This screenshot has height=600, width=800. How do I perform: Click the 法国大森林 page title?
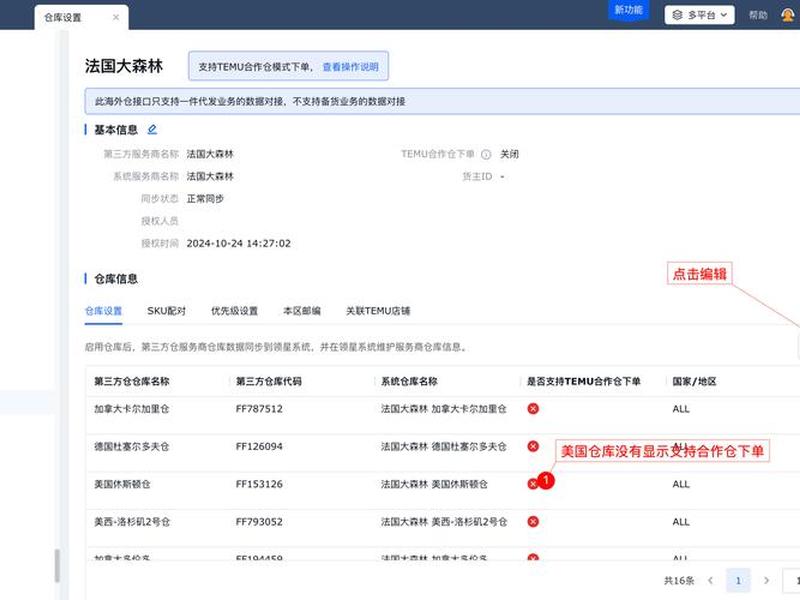click(x=124, y=66)
